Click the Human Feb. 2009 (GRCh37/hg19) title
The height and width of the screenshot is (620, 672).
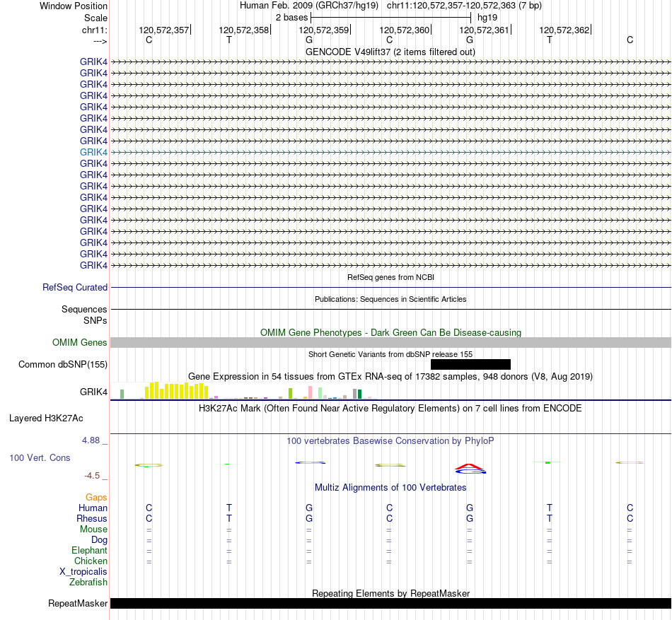coord(309,6)
